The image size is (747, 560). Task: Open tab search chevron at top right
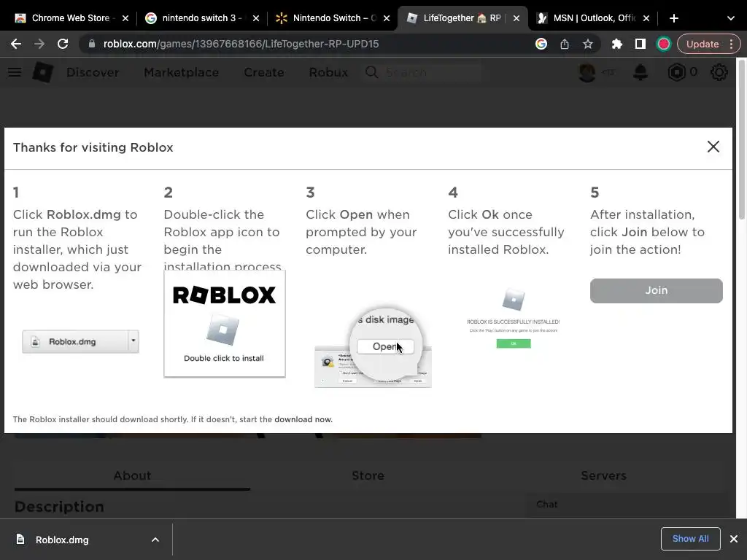click(731, 18)
